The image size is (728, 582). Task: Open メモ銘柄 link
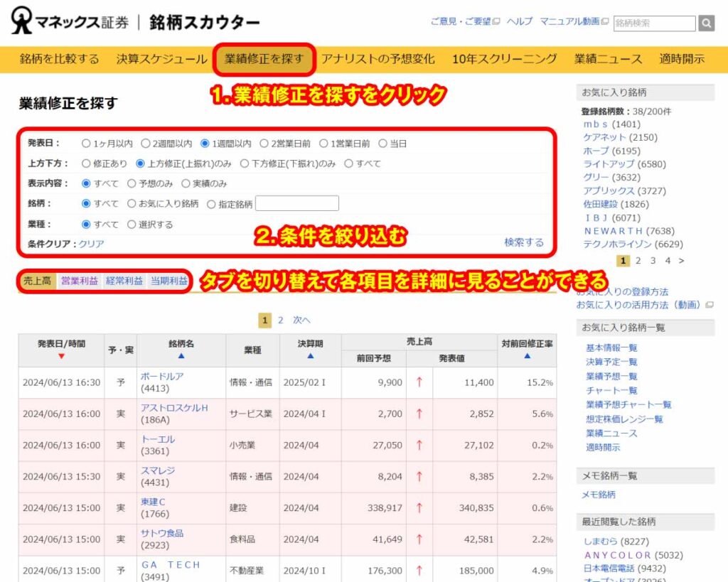click(x=599, y=495)
